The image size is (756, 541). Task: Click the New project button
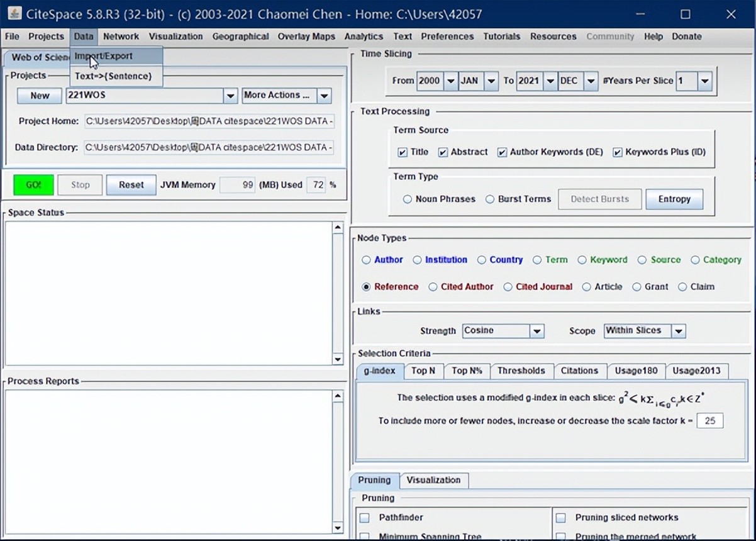click(39, 96)
